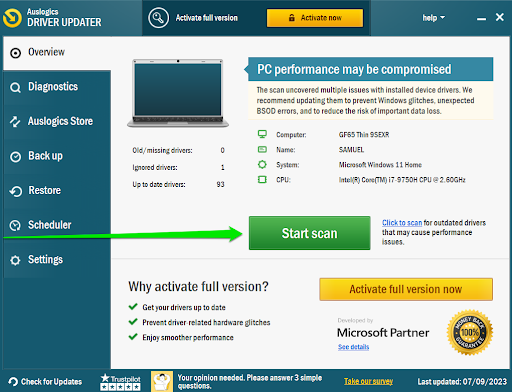The image size is (512, 392).
Task: Click the Microsoft Partner label
Action: coord(383,333)
